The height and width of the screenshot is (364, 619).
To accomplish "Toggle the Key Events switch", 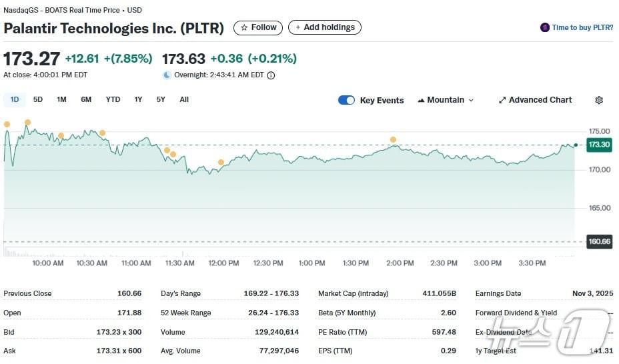I will pos(346,100).
